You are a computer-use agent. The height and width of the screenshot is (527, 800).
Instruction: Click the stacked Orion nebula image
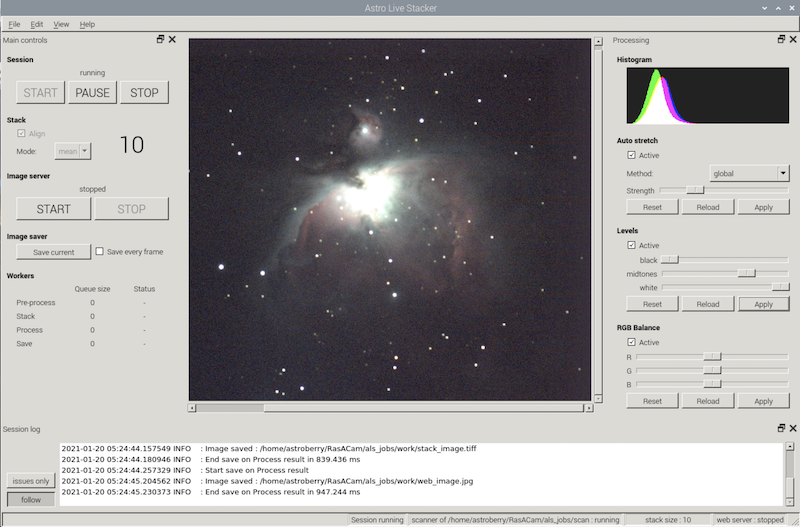tap(389, 220)
